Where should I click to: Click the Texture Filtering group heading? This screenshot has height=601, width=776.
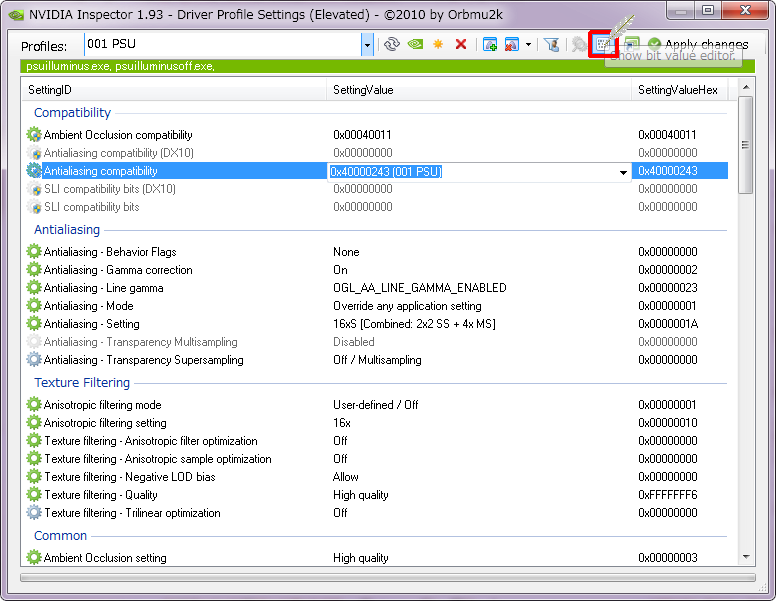coord(82,383)
